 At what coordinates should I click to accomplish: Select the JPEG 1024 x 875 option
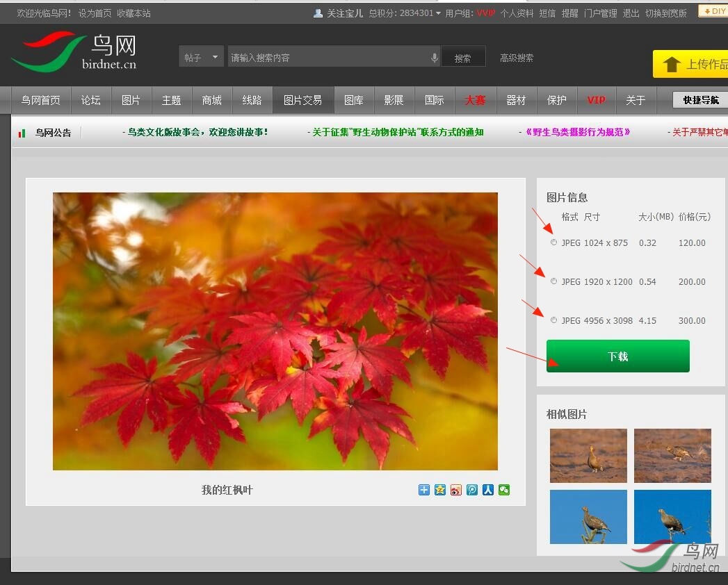tap(554, 242)
